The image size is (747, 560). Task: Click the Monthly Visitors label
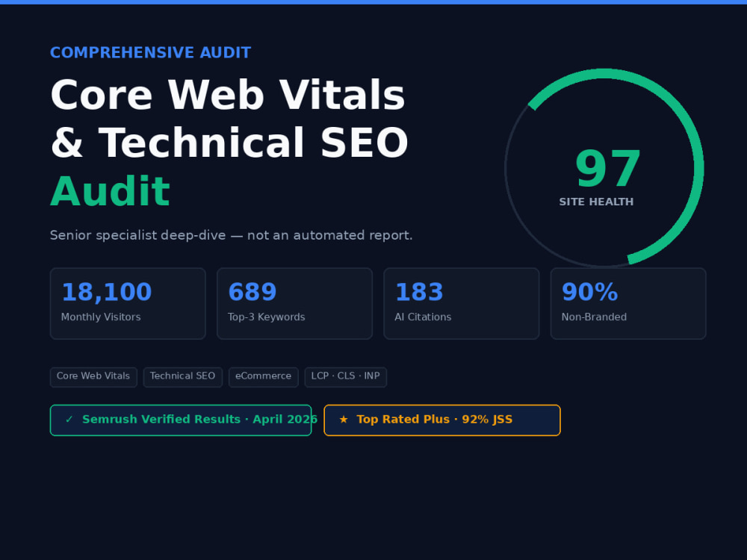[101, 317]
